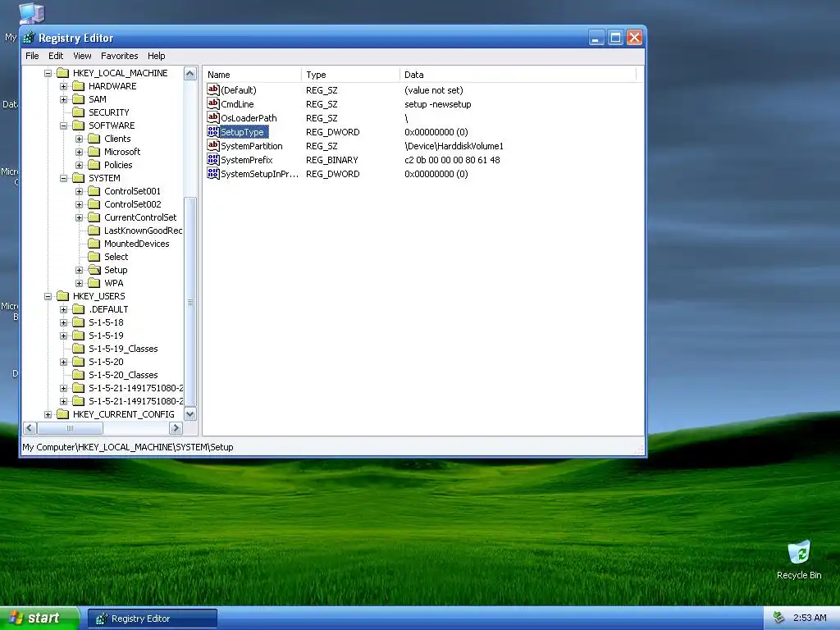Image resolution: width=840 pixels, height=630 pixels.
Task: Select the S-1-5-20_Classes folder icon
Action: click(79, 375)
